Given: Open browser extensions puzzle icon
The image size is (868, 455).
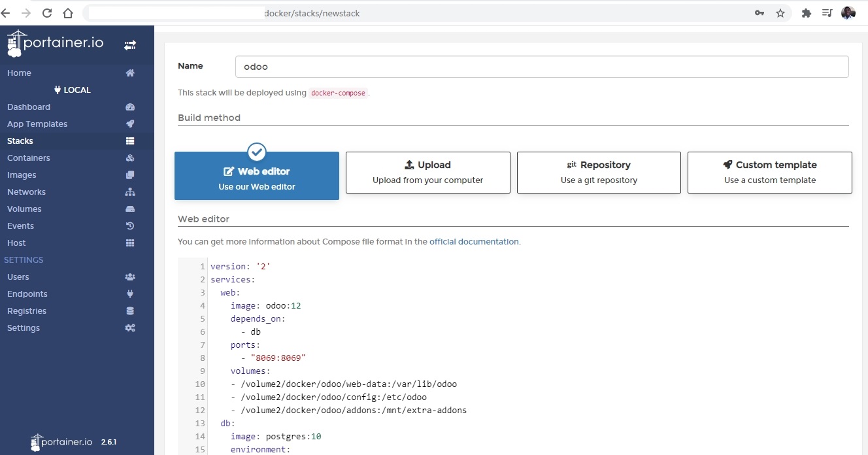Looking at the screenshot, I should pos(807,13).
